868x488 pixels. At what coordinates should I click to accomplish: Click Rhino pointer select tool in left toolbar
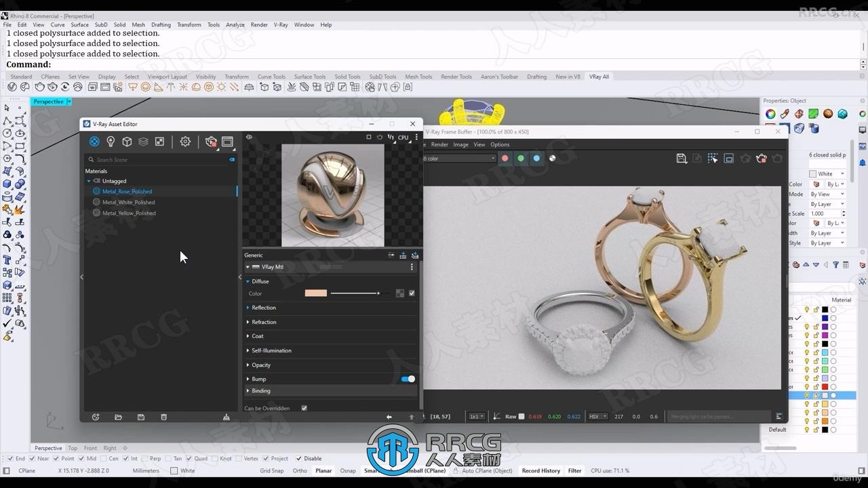(7, 108)
